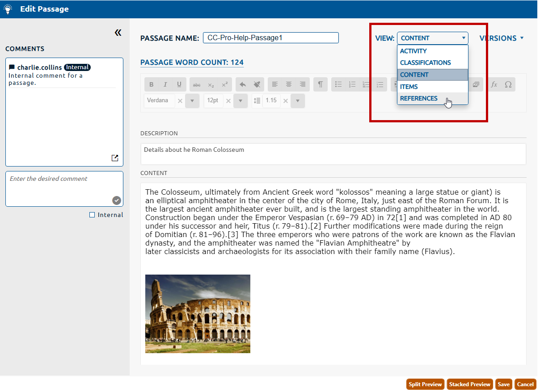Select the Colosseum image in content

[198, 313]
